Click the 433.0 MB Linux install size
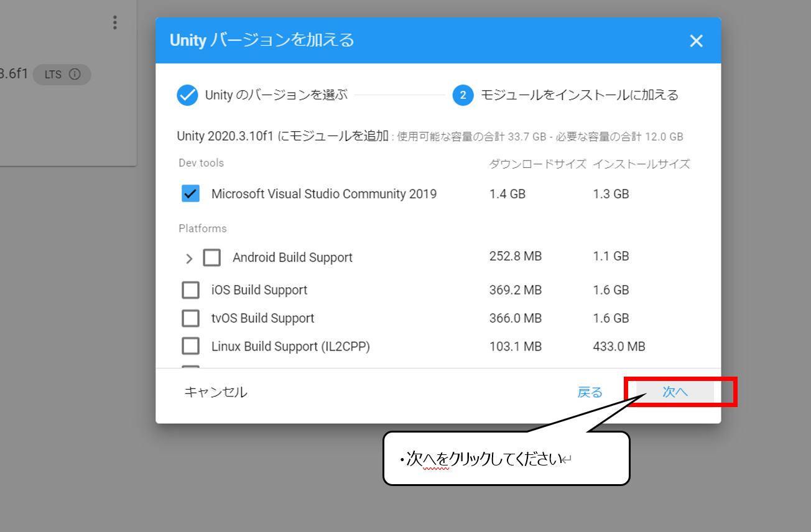 619,346
